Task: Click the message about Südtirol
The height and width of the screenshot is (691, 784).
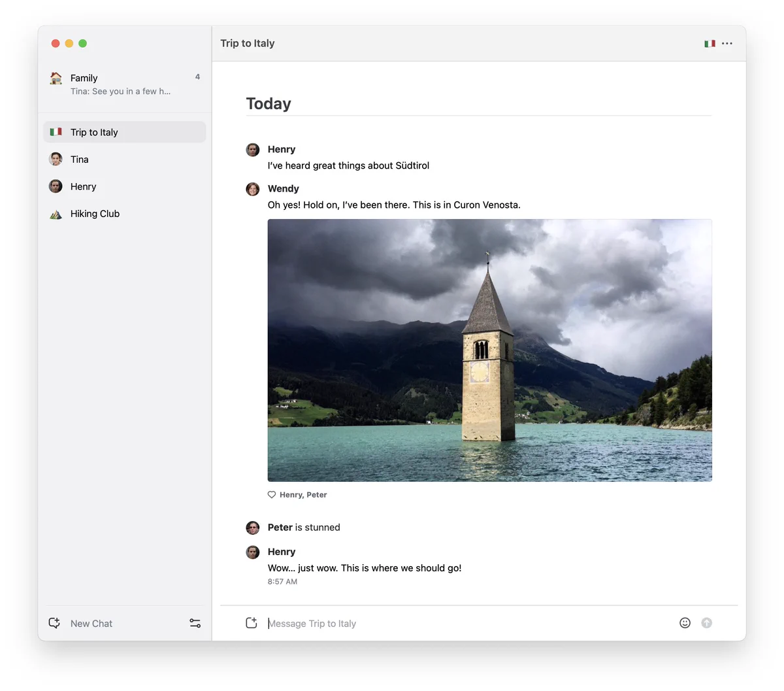Action: pos(348,166)
